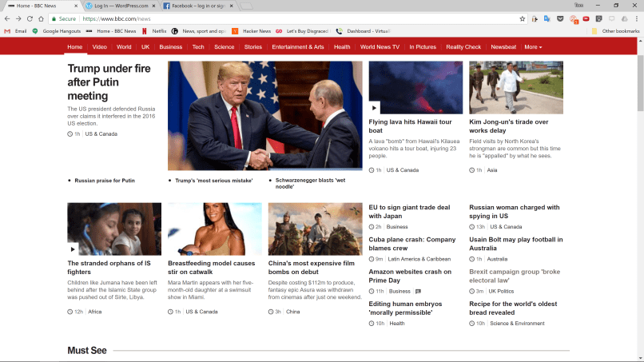Click China's most expensive film thumbnail
Viewport: 644px width, 362px height.
pos(315,229)
